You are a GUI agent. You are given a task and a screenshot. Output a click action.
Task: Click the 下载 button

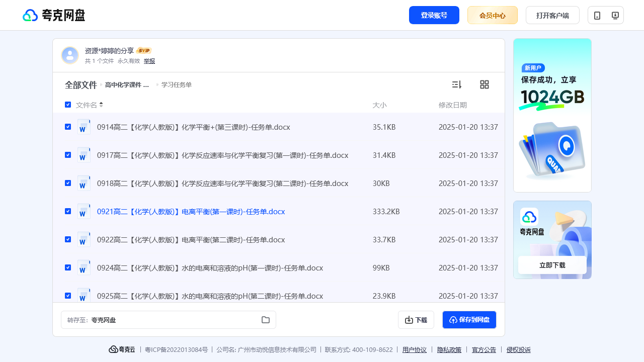[x=416, y=320]
